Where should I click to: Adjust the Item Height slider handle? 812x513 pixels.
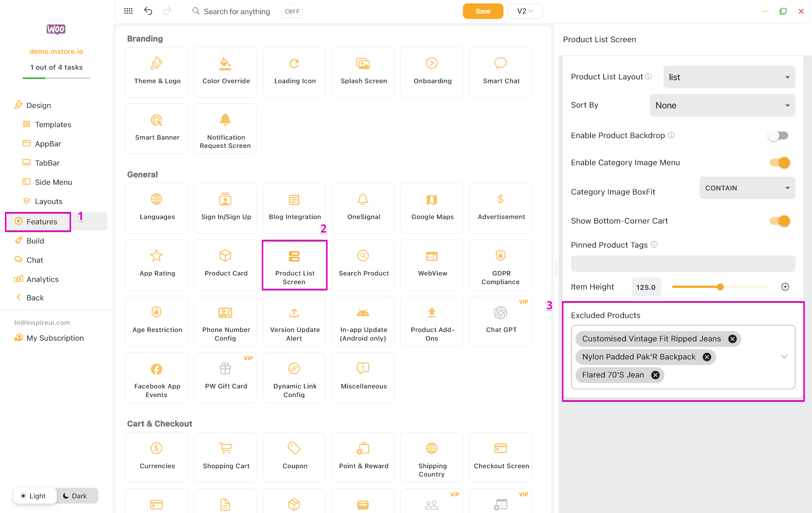pos(720,287)
